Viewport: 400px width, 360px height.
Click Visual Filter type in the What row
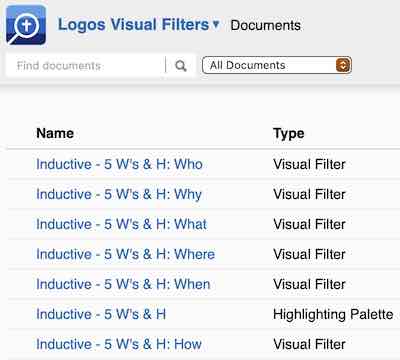click(309, 224)
